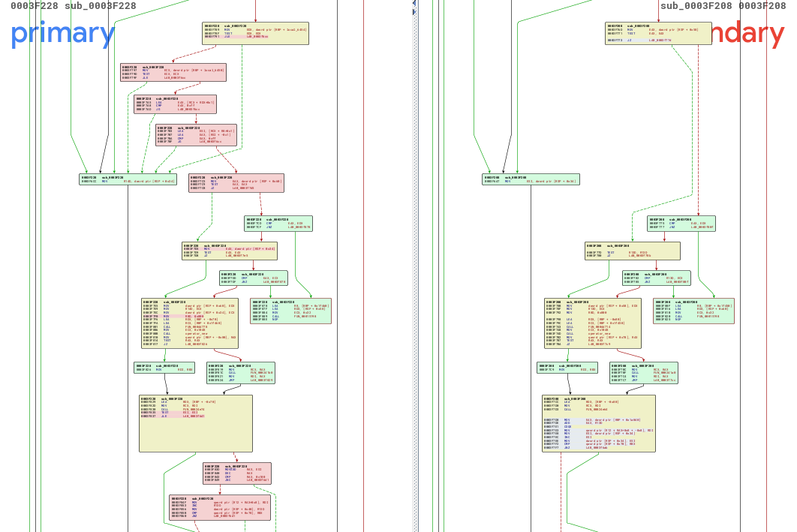Select the primary green block with pink border ending in NOP

point(280,311)
